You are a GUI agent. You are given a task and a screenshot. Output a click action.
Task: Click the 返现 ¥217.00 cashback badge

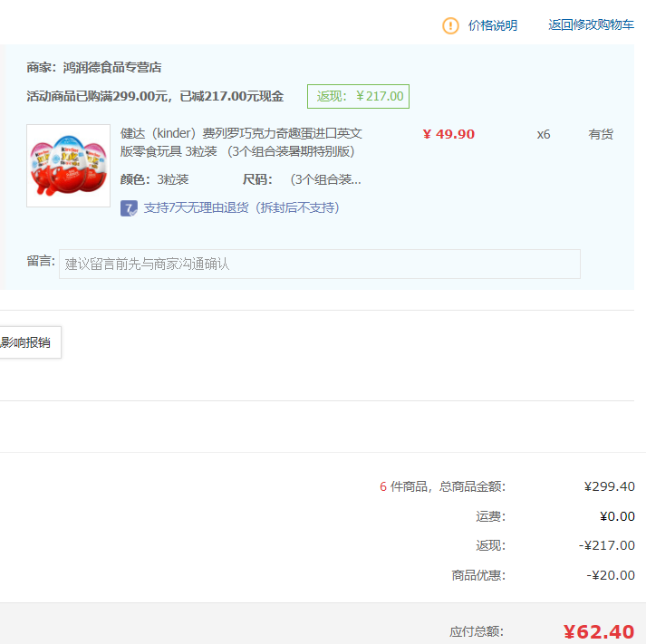click(358, 96)
